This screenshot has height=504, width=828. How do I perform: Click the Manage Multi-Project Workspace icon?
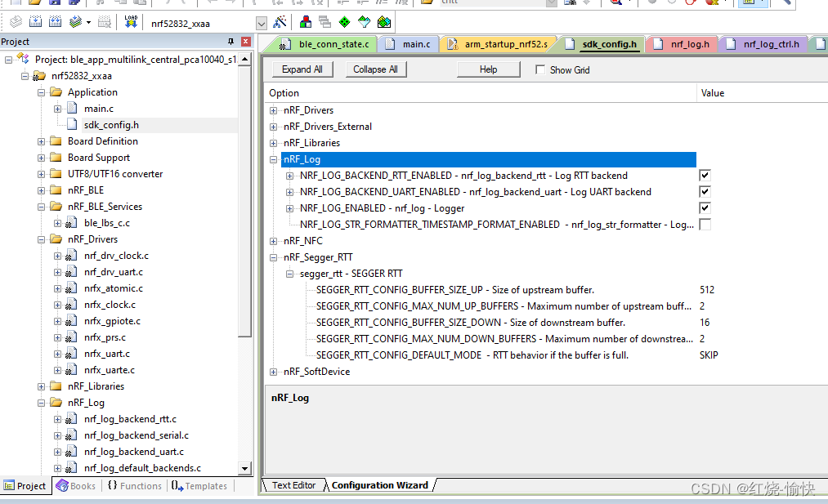point(324,22)
